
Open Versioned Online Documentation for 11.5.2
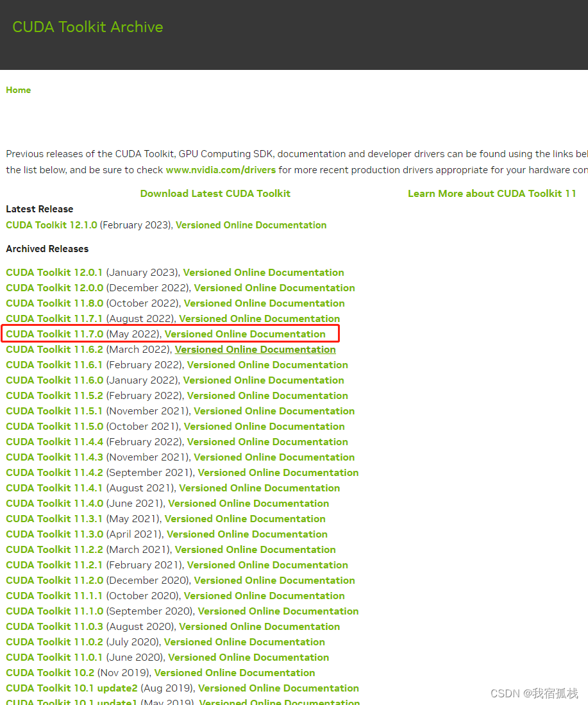[267, 396]
